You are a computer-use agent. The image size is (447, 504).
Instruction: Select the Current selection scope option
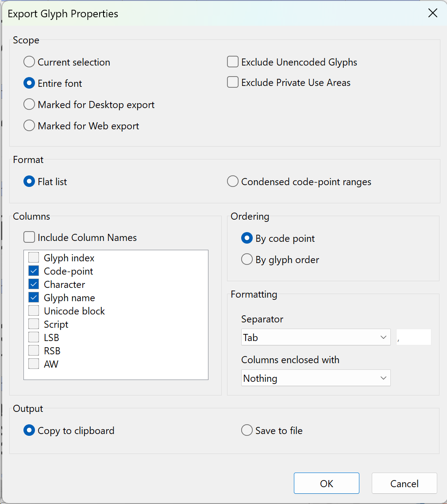pyautogui.click(x=29, y=62)
